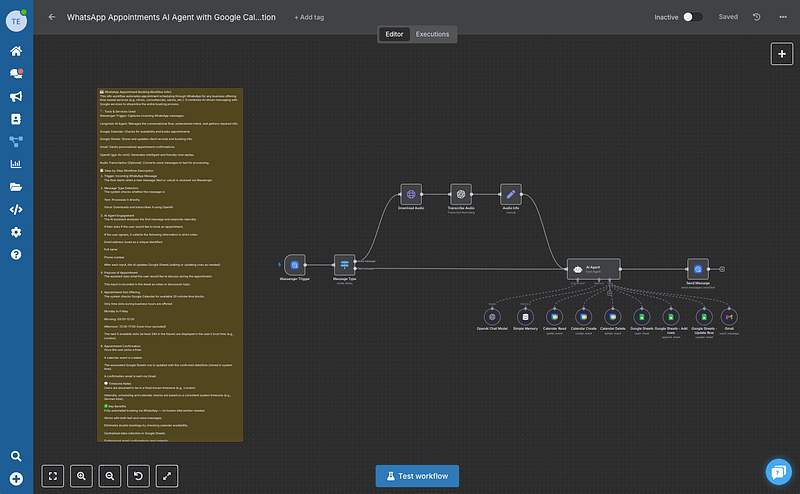Select the Gmail tool node
This screenshot has width=800, height=494.
729,316
